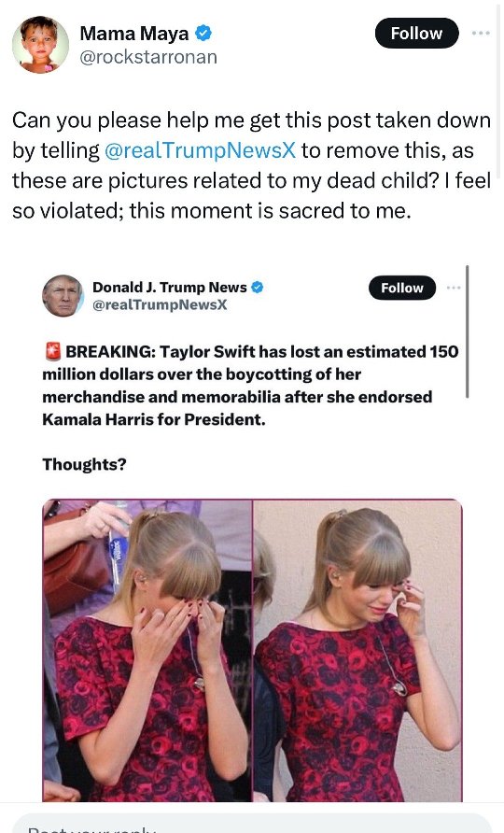Open the @rockstarronan handle
This screenshot has height=833, width=504.
point(148,57)
